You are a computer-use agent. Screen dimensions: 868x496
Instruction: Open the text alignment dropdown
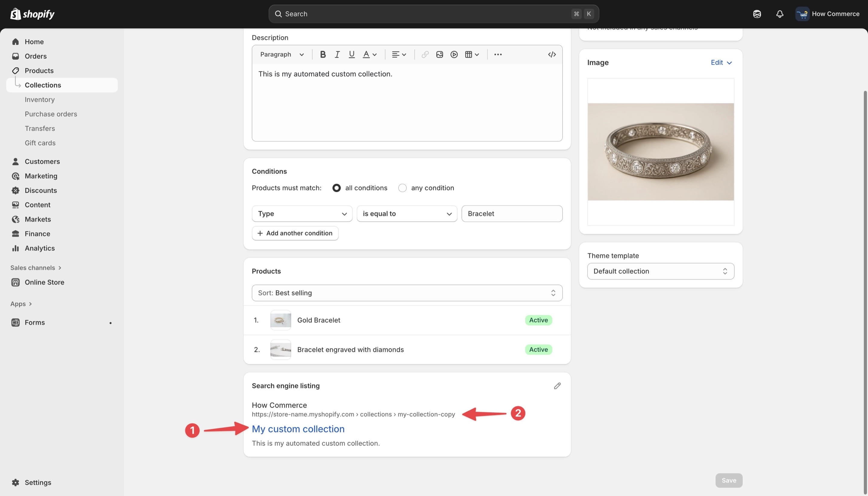(399, 55)
